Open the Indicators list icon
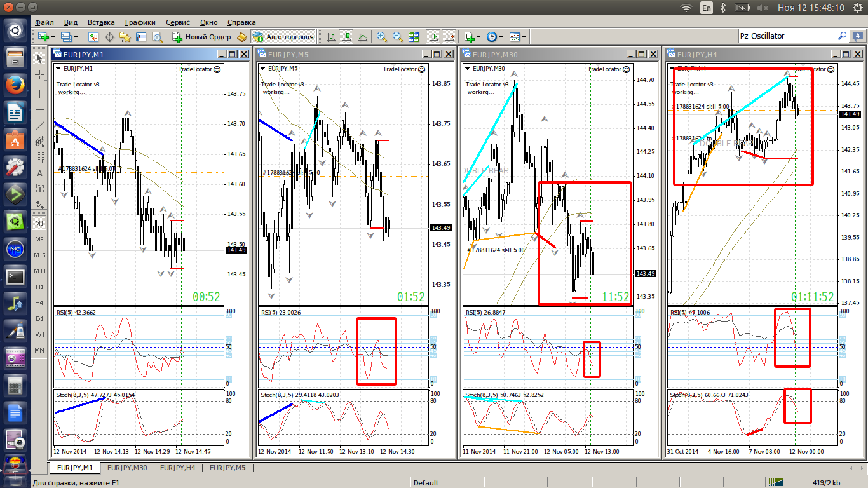Screen dimensions: 868x488 coord(468,37)
